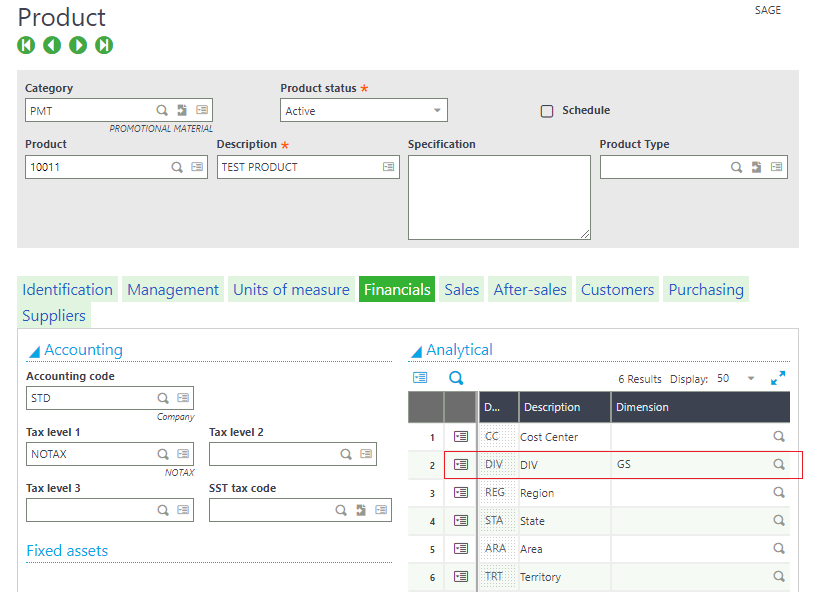Open row actions for State line
Image resolution: width=823 pixels, height=592 pixels.
[461, 520]
